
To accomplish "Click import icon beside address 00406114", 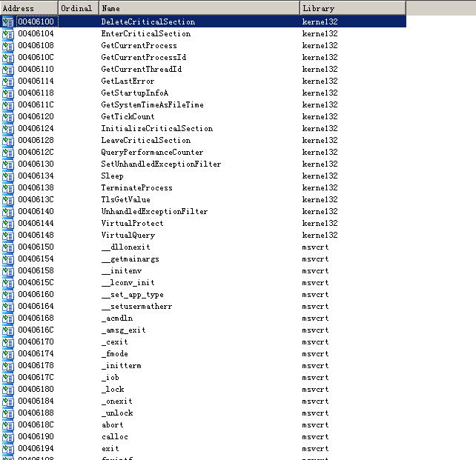I will tap(8, 81).
